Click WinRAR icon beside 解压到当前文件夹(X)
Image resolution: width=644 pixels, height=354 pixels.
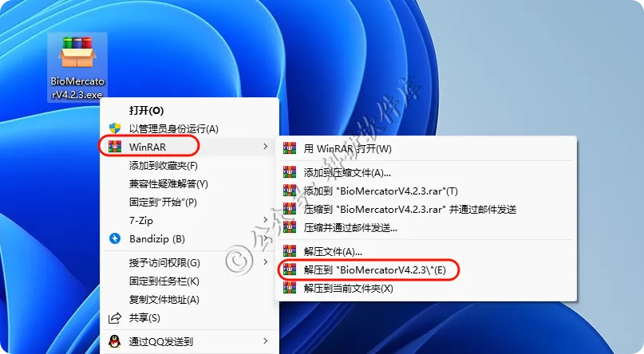[290, 288]
